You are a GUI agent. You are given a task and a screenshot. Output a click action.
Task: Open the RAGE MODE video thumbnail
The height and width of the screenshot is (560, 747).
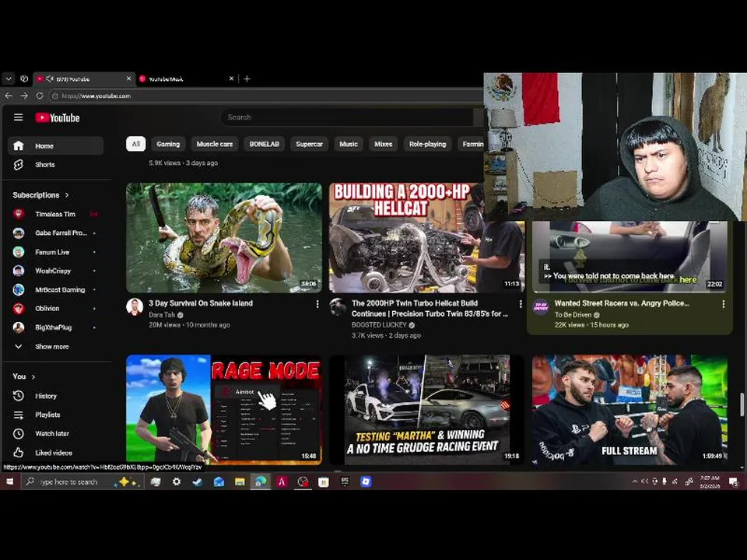pos(224,410)
